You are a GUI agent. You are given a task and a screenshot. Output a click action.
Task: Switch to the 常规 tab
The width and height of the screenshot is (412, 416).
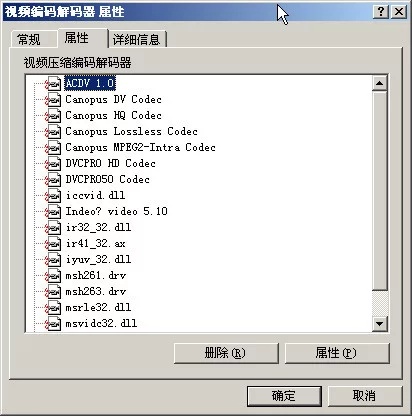click(29, 39)
